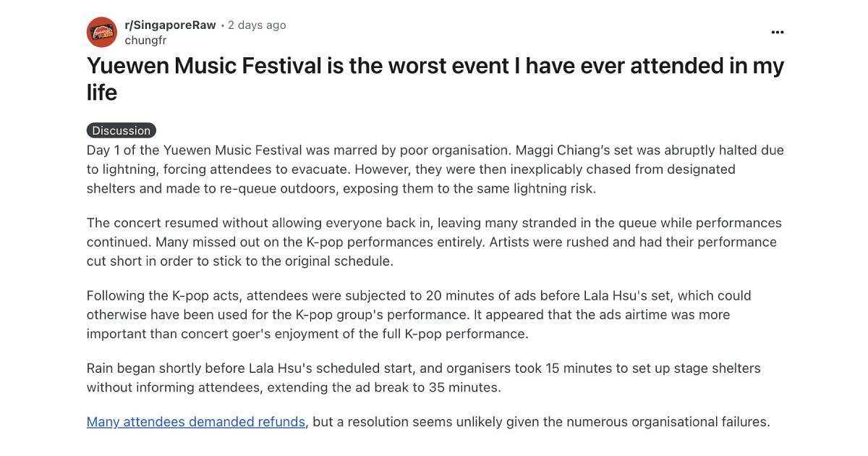Click the paragraph starting "Following the K-pop acts"
Screen dimensions: 868x456
point(419,314)
